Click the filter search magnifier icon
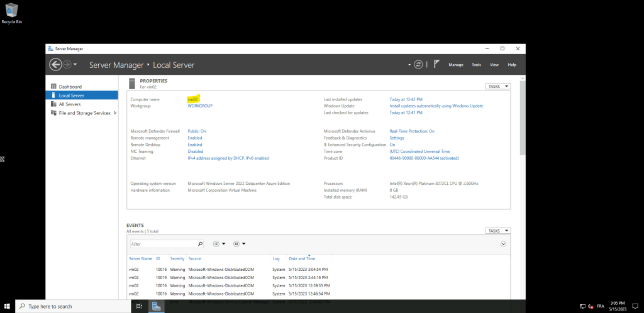Screen dimensions: 644x313 (200, 244)
